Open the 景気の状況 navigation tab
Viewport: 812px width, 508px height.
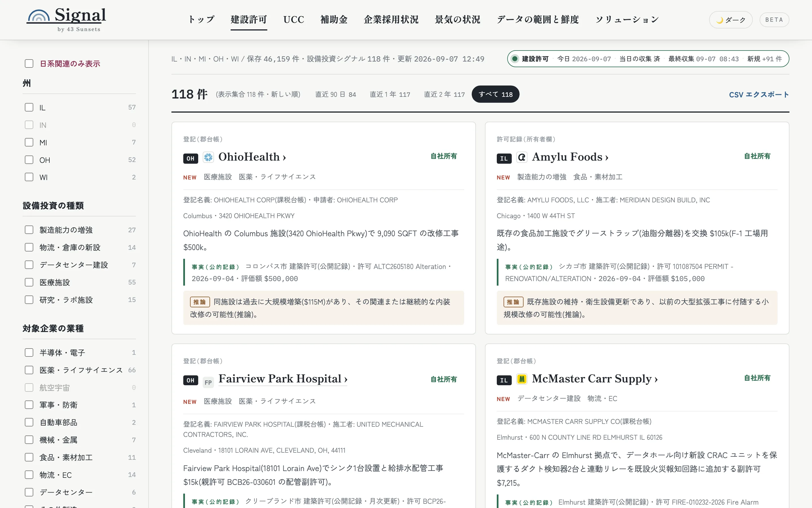[457, 19]
